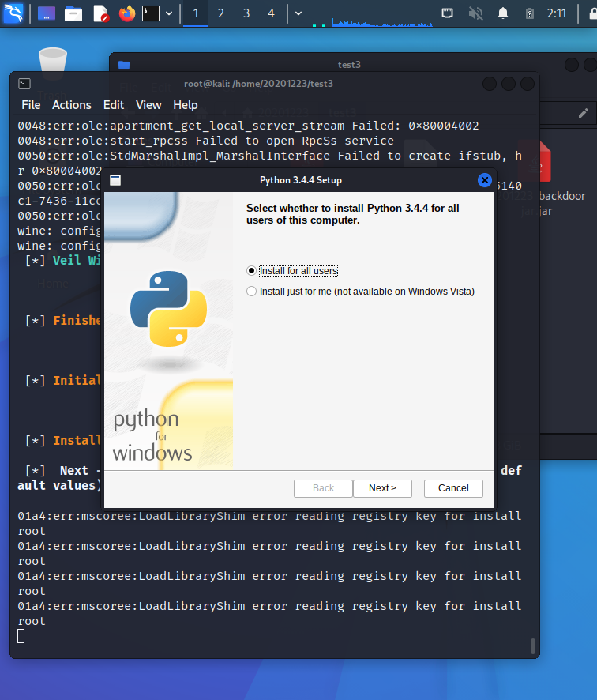
Task: Click the Python logo image in the installer
Action: pos(169,308)
